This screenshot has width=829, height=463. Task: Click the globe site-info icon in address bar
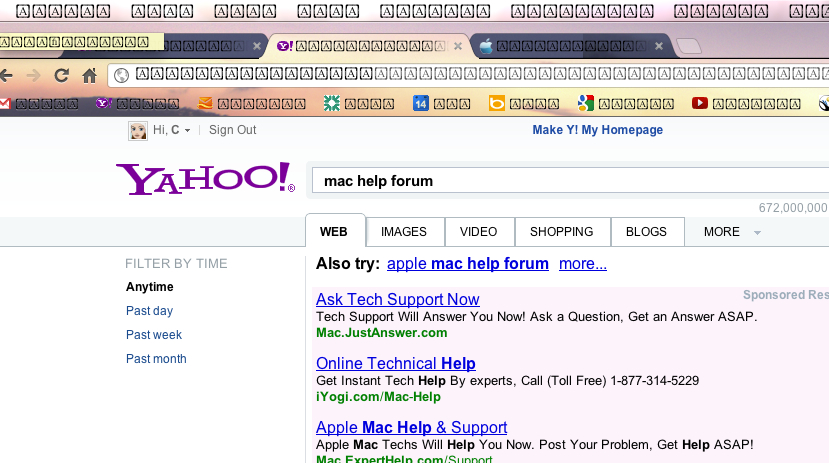122,76
